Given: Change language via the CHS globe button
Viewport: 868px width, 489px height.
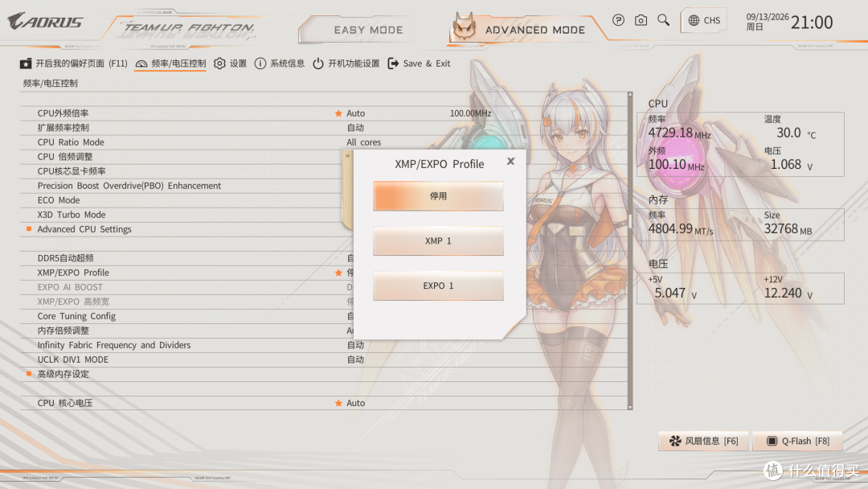Looking at the screenshot, I should (x=703, y=20).
